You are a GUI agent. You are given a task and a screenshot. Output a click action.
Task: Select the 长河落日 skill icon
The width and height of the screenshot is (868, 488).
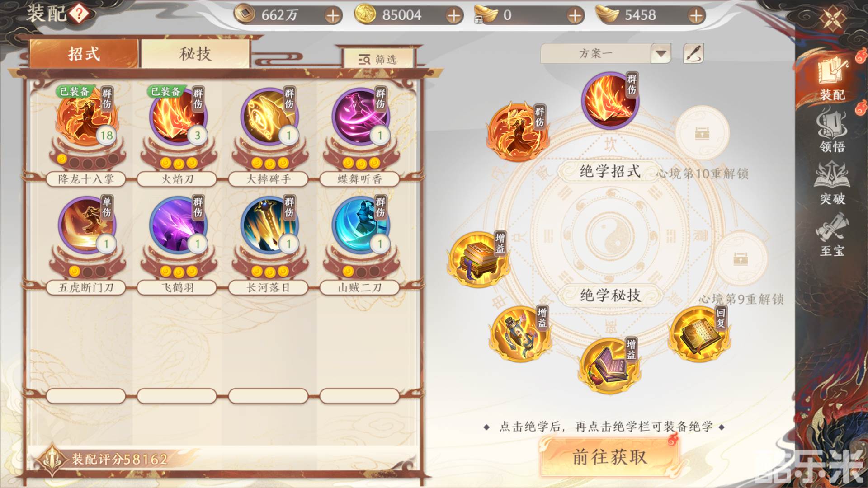[269, 225]
